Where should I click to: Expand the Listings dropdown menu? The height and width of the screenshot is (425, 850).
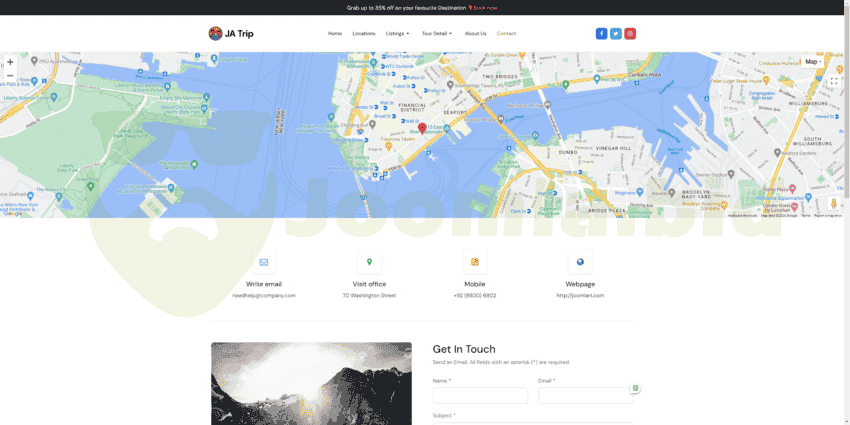tap(397, 33)
